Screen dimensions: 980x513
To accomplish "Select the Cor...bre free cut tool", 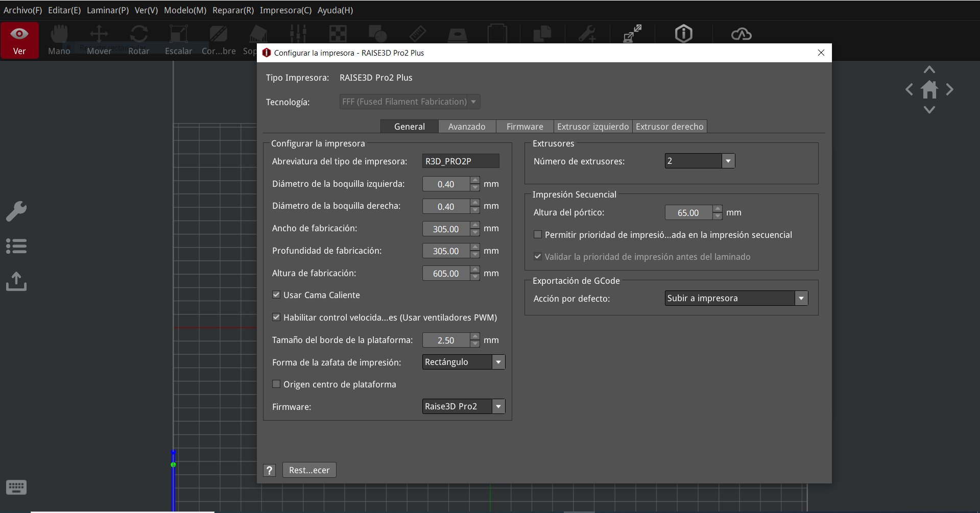I will point(219,40).
